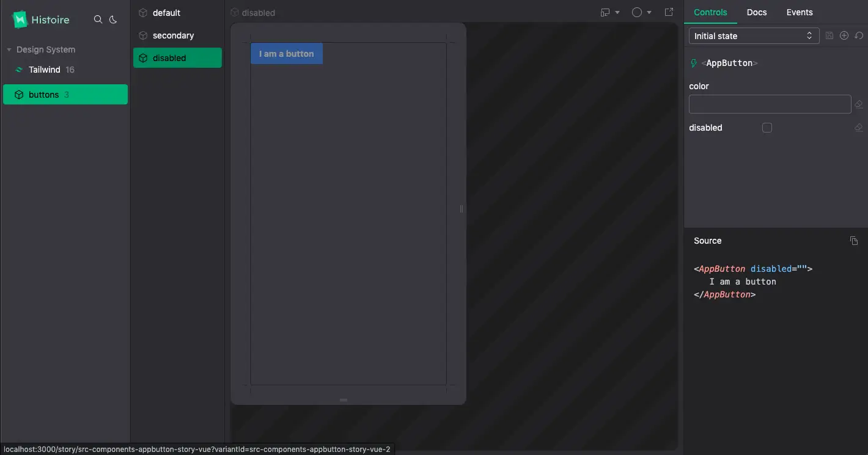Click the secondary variant cube icon
Viewport: 868px width, 455px height.
click(x=143, y=35)
